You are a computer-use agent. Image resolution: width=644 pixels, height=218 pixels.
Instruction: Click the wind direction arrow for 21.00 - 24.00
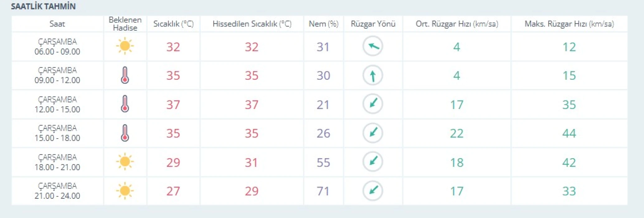pyautogui.click(x=373, y=191)
